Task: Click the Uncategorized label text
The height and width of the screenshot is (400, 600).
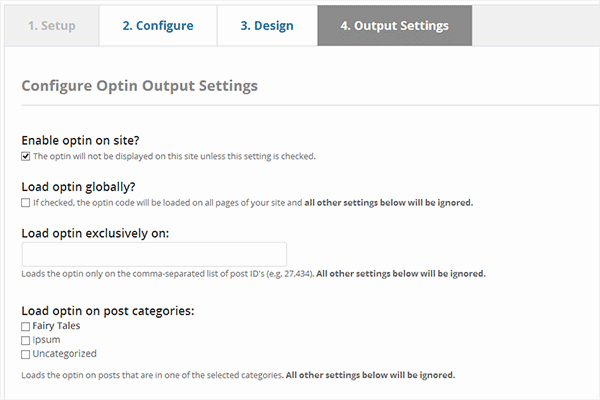Action: click(x=64, y=354)
